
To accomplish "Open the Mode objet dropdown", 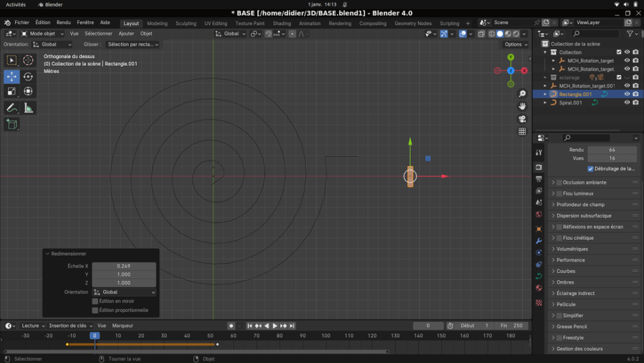I will pyautogui.click(x=43, y=34).
